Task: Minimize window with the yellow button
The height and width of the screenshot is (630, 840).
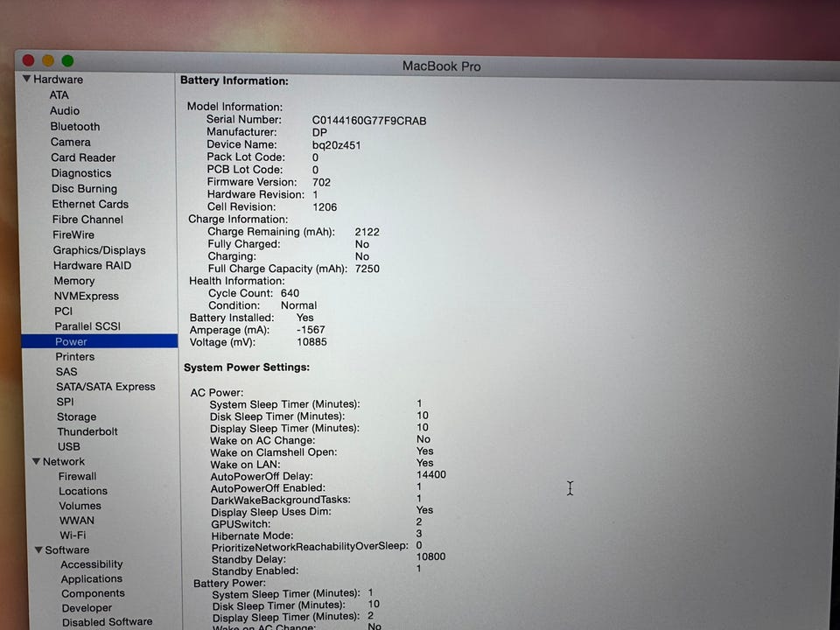Action: click(47, 60)
